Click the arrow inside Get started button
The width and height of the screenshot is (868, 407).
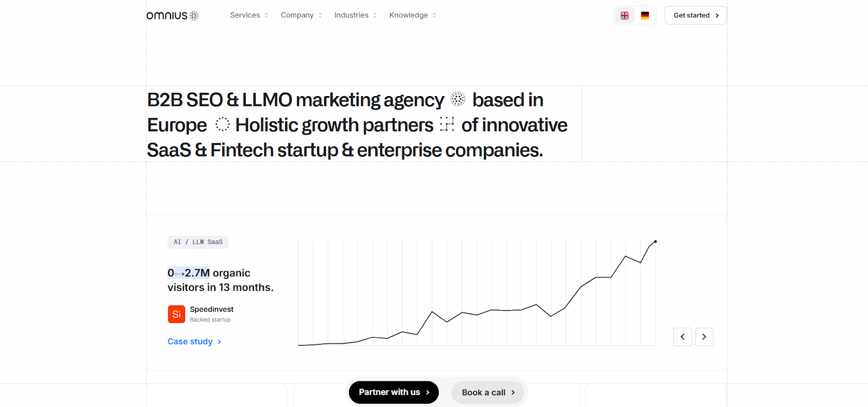point(717,15)
